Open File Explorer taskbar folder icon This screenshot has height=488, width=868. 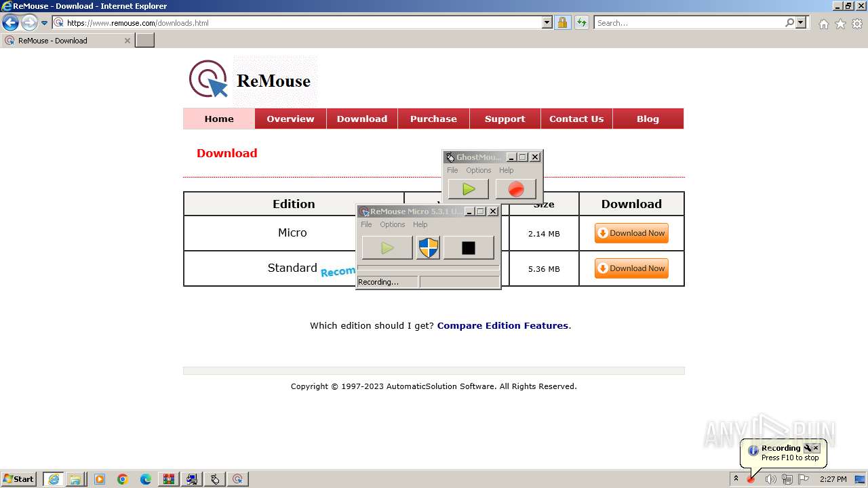click(x=75, y=479)
